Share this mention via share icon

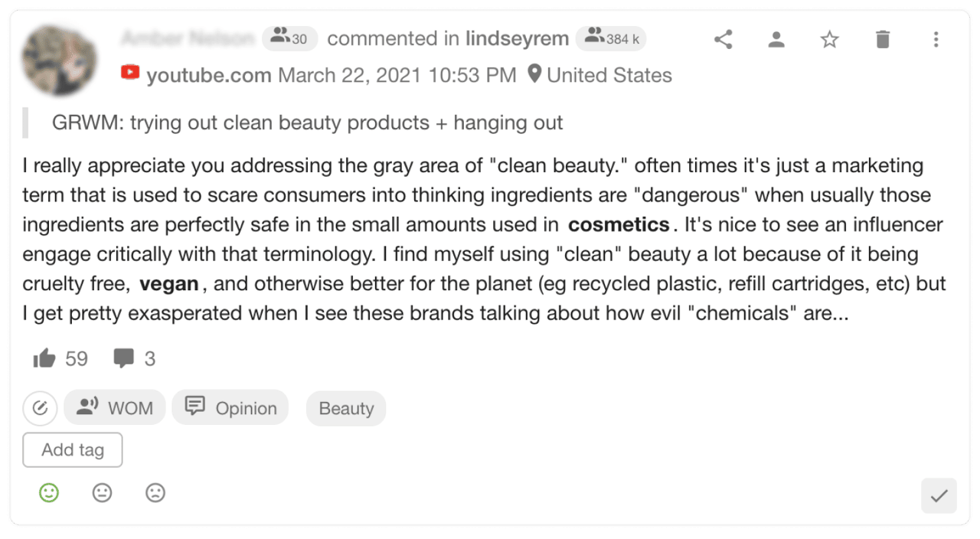point(724,39)
